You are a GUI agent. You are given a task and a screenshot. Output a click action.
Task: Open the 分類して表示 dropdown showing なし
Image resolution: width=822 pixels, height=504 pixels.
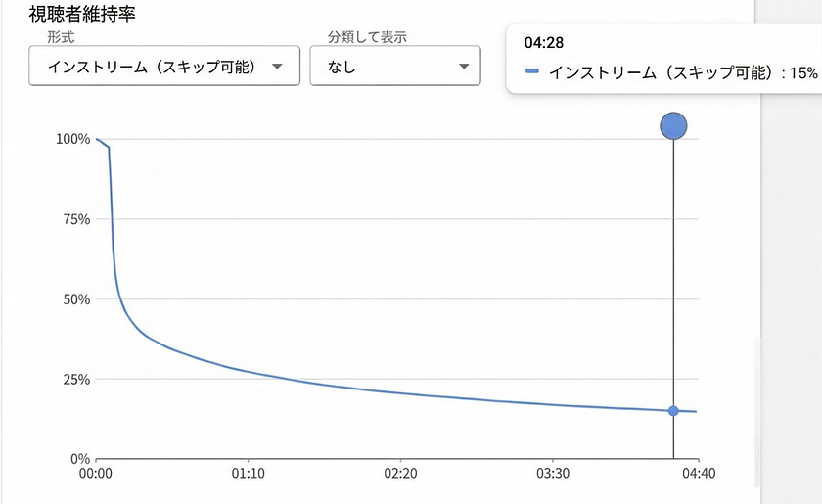coord(394,67)
